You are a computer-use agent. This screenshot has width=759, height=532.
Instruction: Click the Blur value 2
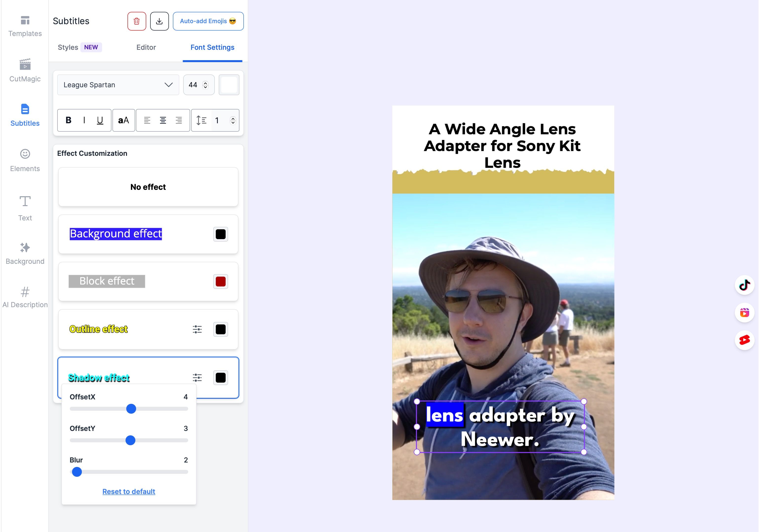click(x=186, y=460)
